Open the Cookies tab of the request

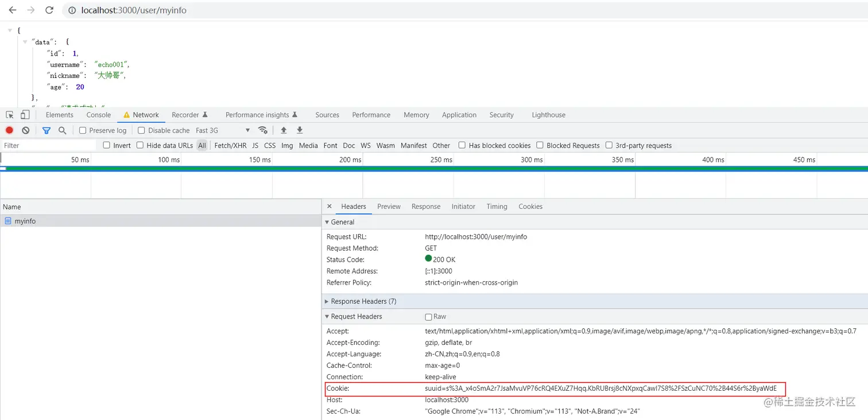(530, 207)
